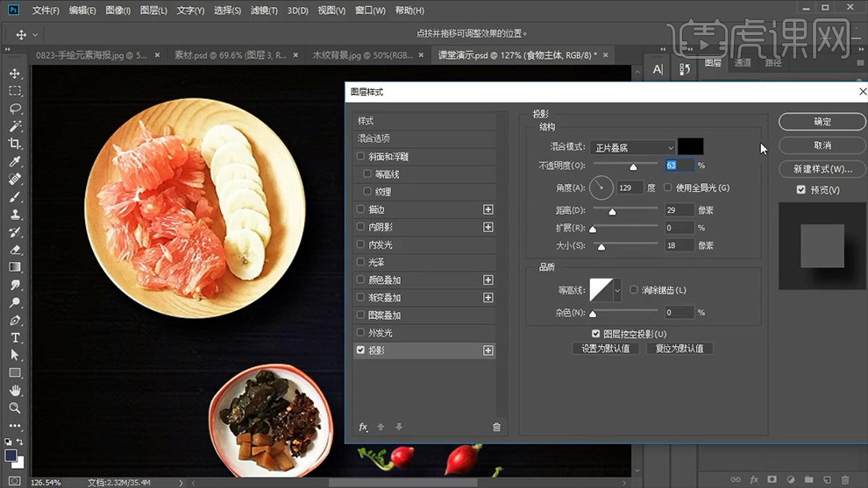The height and width of the screenshot is (488, 868).
Task: Select the Lasso tool
Action: [15, 109]
